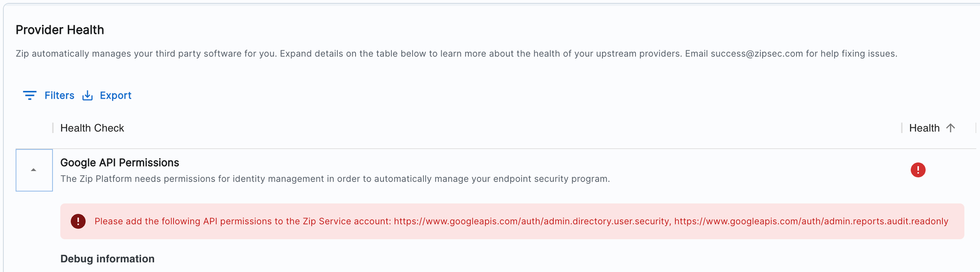Click the Google API Permissions description text
Screen dimensions: 980x272
tap(335, 179)
